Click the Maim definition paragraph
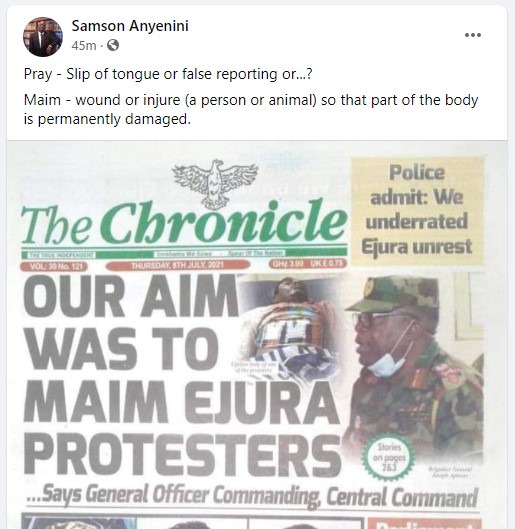 pyautogui.click(x=251, y=109)
